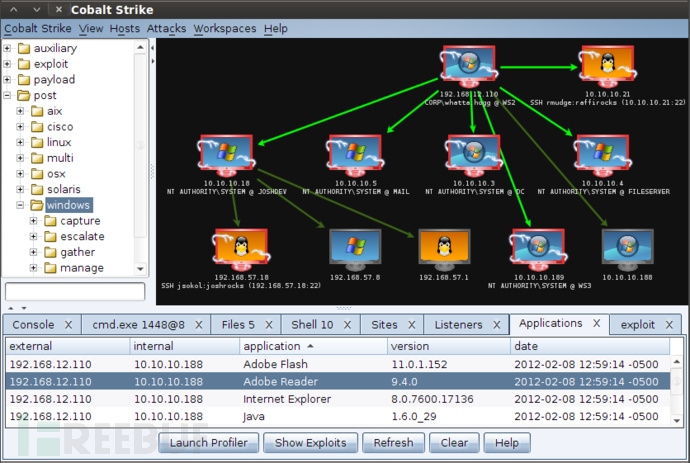Select the 10.10.10.3 DC host icon

point(473,155)
